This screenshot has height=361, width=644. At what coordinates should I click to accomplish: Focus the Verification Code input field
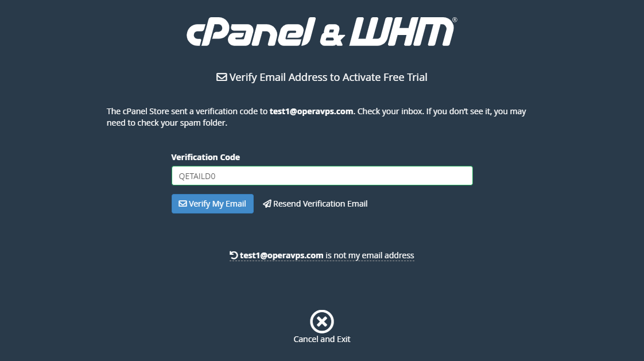tap(322, 176)
